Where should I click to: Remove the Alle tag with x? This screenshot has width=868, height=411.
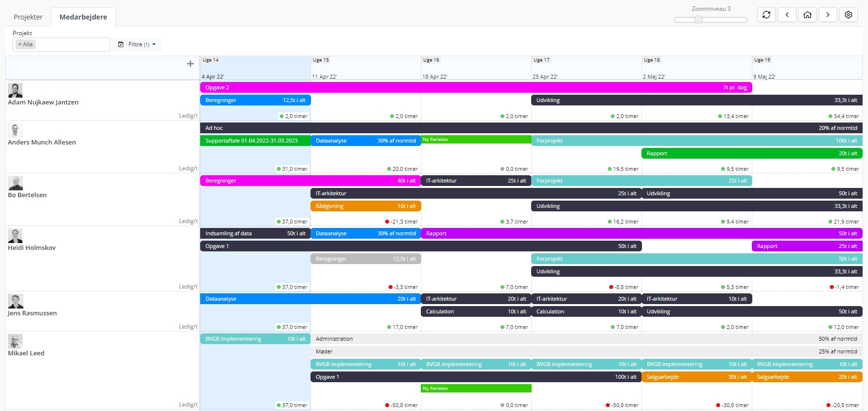point(20,44)
